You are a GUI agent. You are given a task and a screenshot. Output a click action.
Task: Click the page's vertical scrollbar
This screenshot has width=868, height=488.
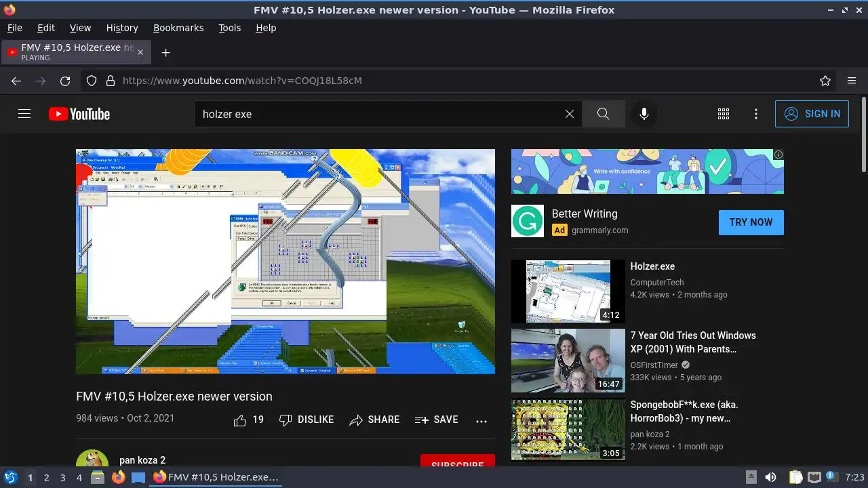tap(863, 136)
